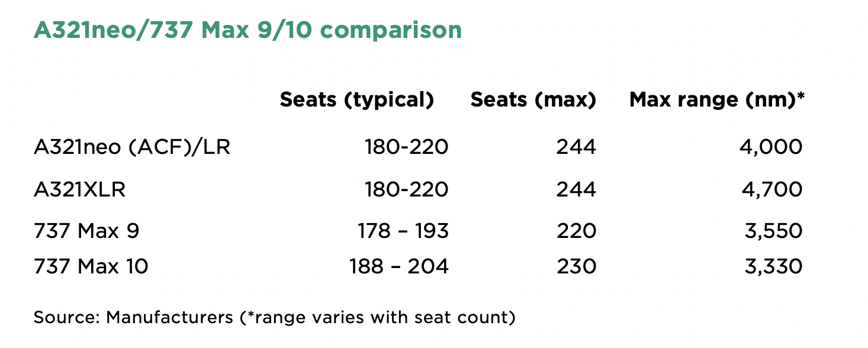Click the Max range (nm)* column header

(717, 100)
